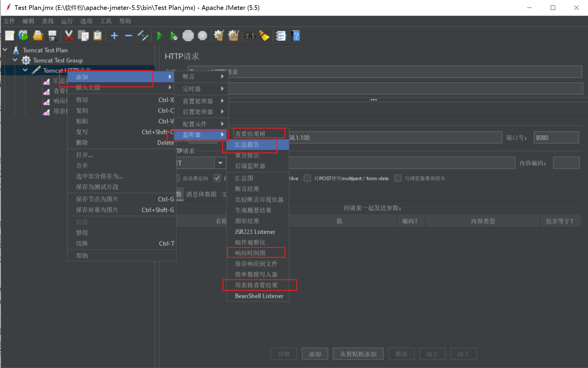
Task: Expand the 配置元件 submenu
Action: pos(201,124)
